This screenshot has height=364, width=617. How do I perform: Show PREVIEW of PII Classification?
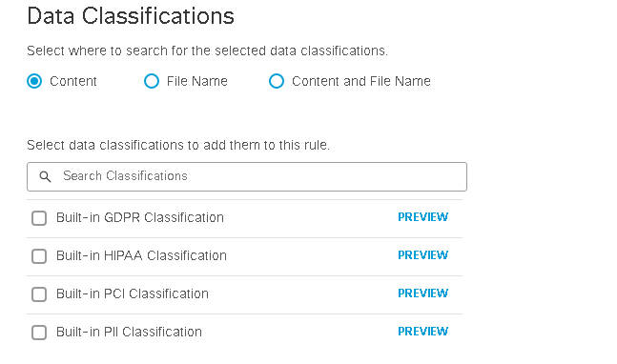click(x=423, y=332)
